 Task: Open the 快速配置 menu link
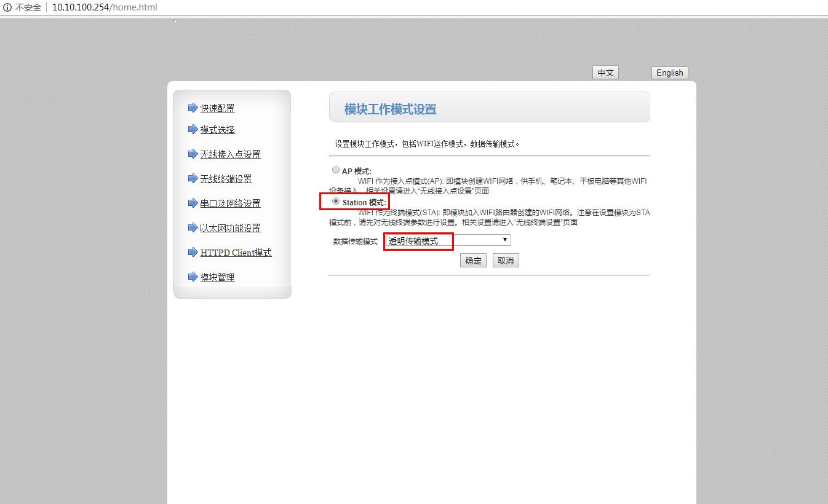click(x=217, y=108)
